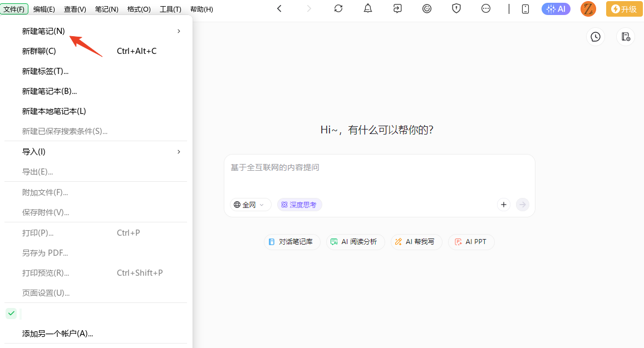Click the target circle icon in toolbar

(x=427, y=9)
